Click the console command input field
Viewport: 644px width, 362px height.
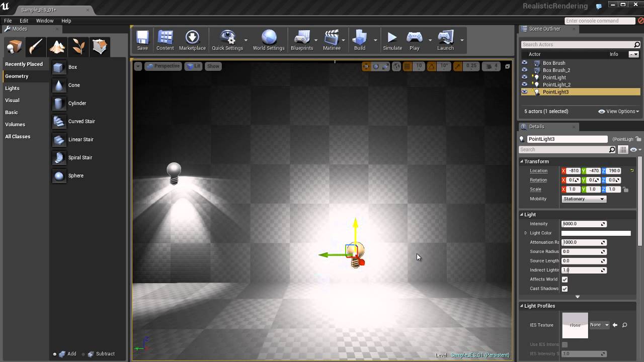600,21
